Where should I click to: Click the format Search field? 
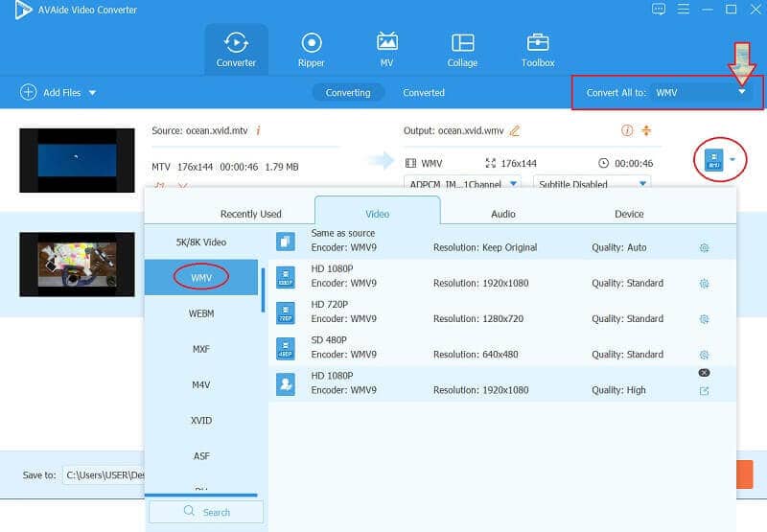point(206,512)
